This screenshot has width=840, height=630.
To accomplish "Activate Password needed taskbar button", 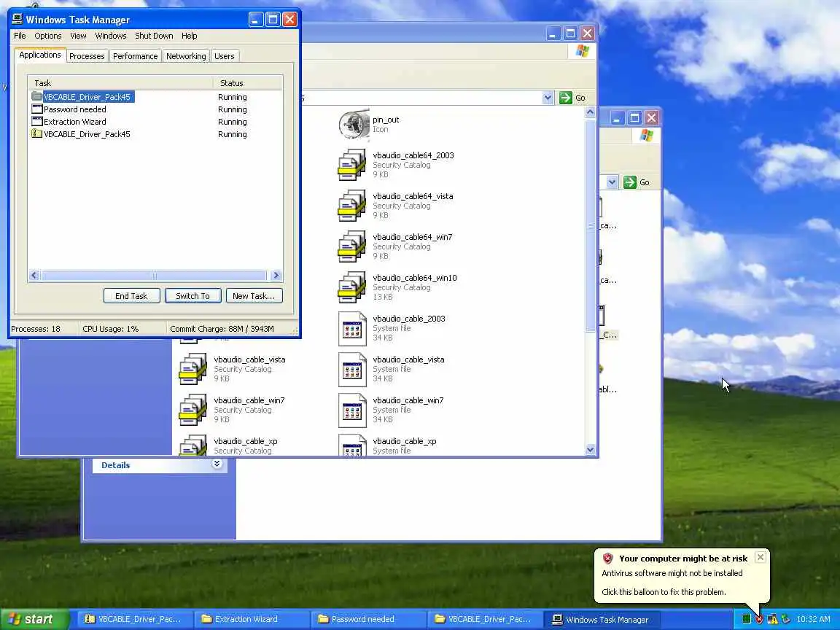I will [x=368, y=619].
